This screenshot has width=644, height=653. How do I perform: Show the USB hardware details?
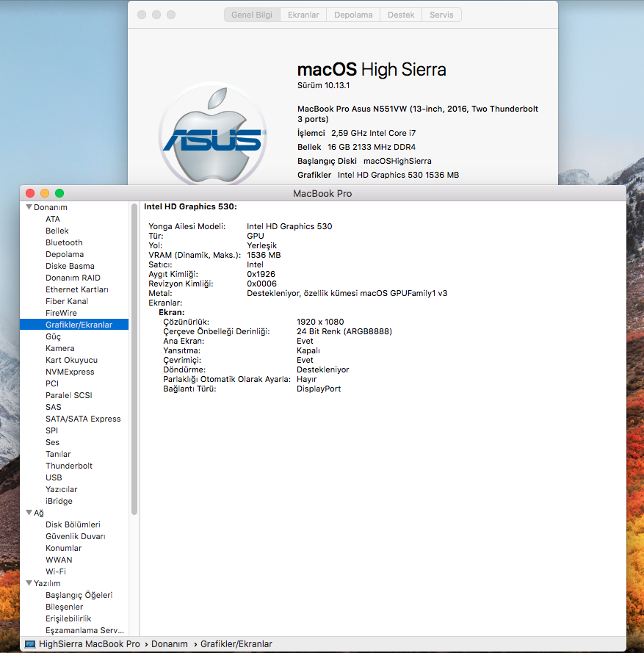54,477
